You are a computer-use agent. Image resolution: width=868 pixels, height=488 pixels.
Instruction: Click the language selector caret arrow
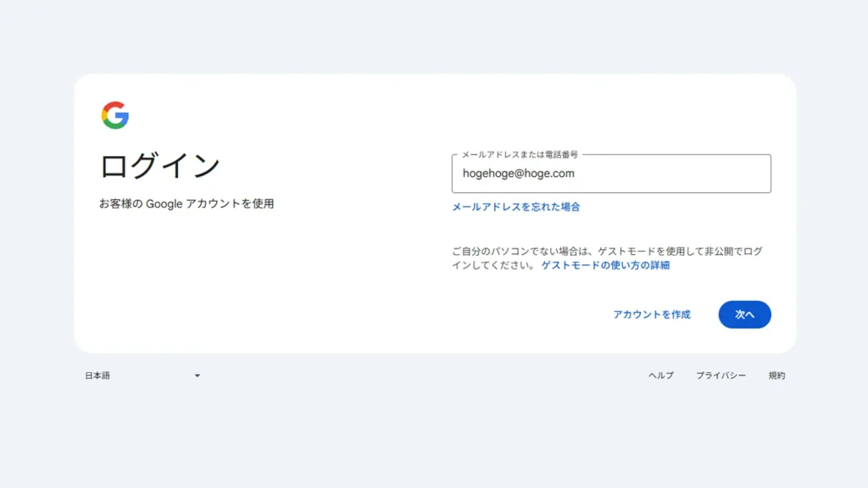click(x=198, y=375)
